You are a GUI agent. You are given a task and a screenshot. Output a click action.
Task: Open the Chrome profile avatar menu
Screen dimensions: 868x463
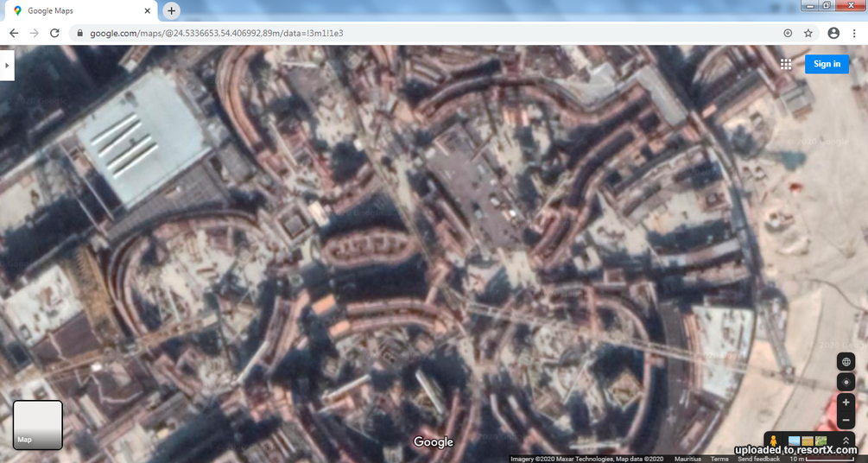[x=833, y=33]
